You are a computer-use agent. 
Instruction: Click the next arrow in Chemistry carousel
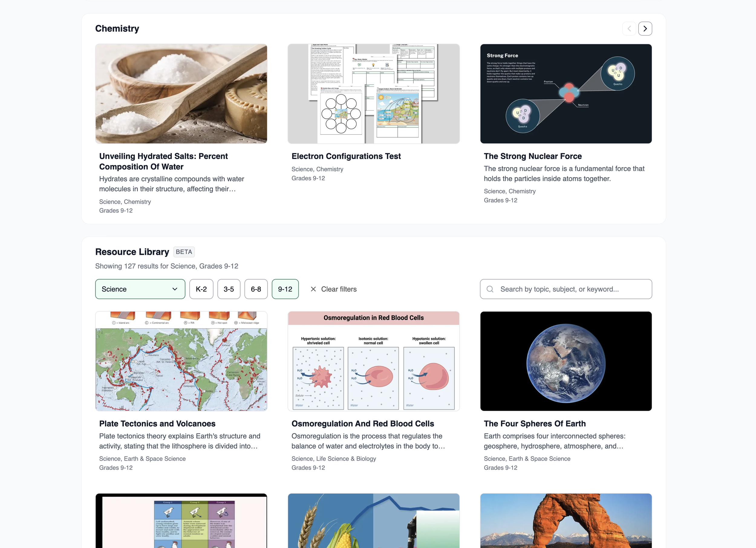645,29
